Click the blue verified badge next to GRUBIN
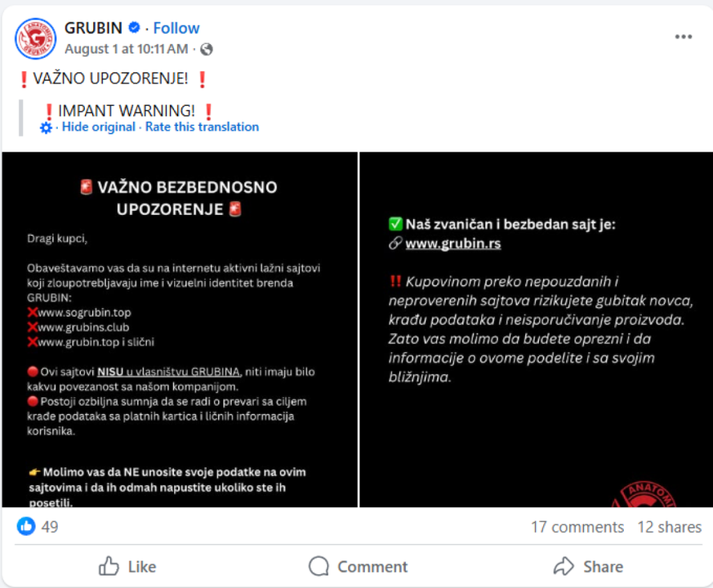This screenshot has width=713, height=588. click(134, 28)
